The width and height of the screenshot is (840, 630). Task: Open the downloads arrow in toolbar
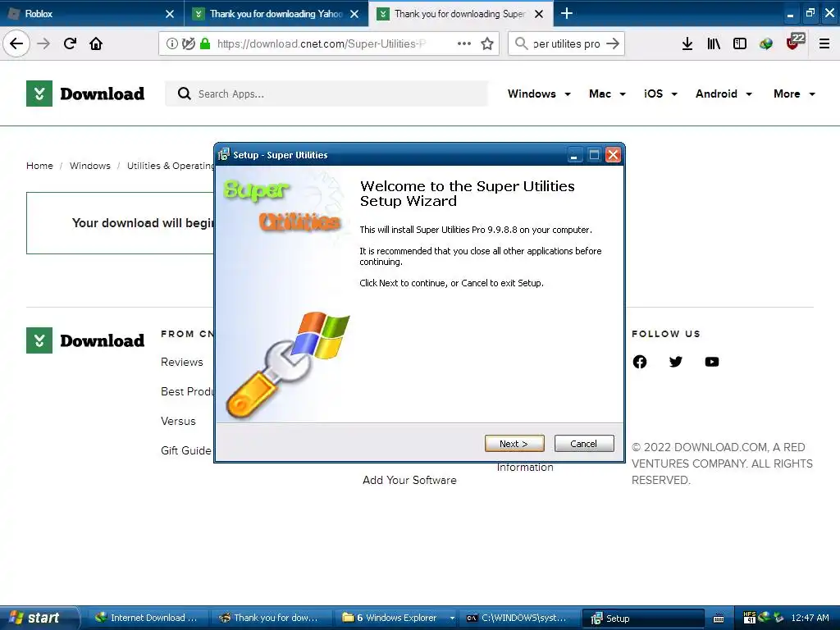(x=687, y=44)
